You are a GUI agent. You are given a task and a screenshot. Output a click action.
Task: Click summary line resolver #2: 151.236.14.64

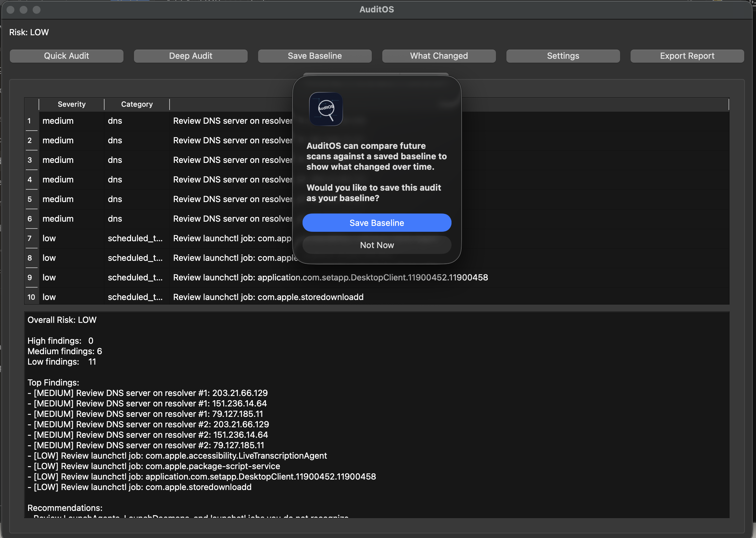(148, 435)
